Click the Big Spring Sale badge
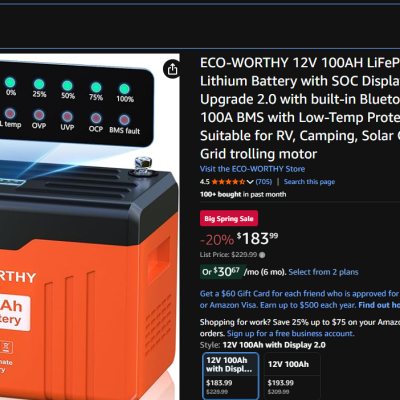 229,219
